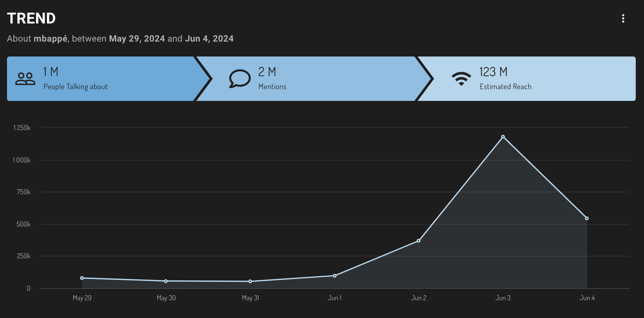The height and width of the screenshot is (318, 644).
Task: Click the '2 M' mentions count
Action: 267,72
